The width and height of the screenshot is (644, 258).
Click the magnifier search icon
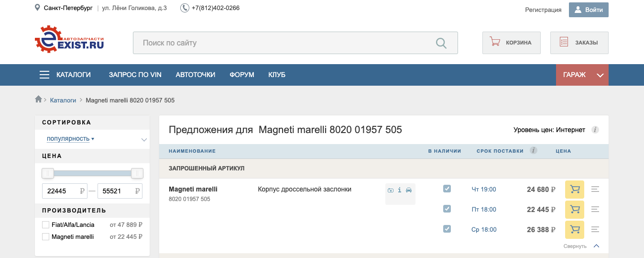[x=441, y=43]
